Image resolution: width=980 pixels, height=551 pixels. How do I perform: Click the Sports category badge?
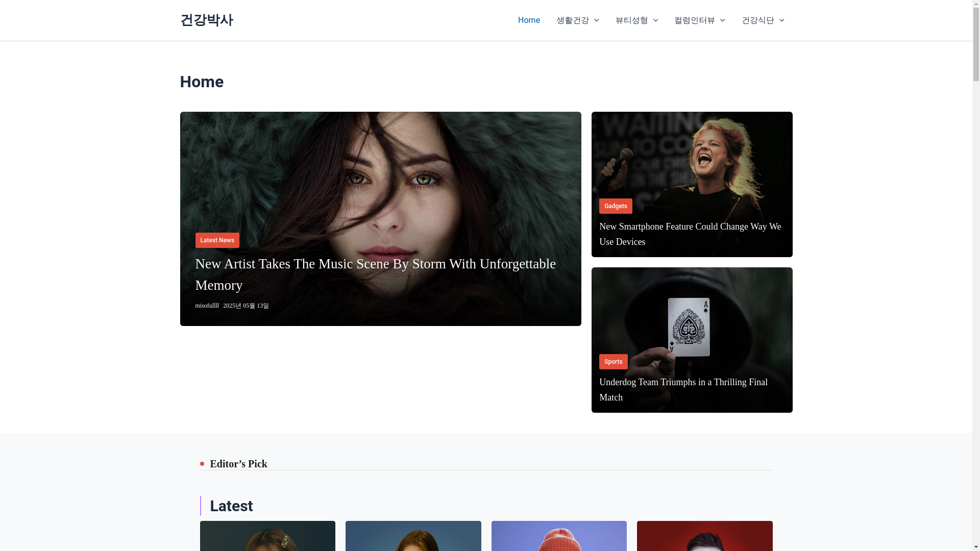point(613,362)
